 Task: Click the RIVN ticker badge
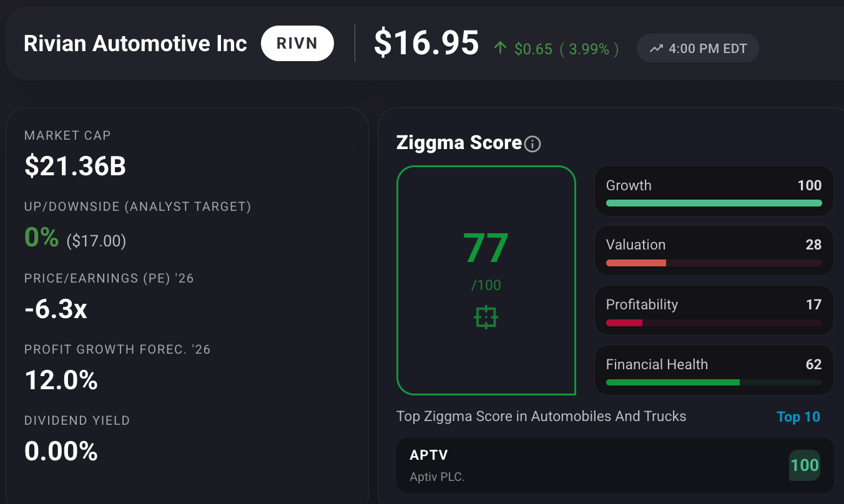[297, 43]
